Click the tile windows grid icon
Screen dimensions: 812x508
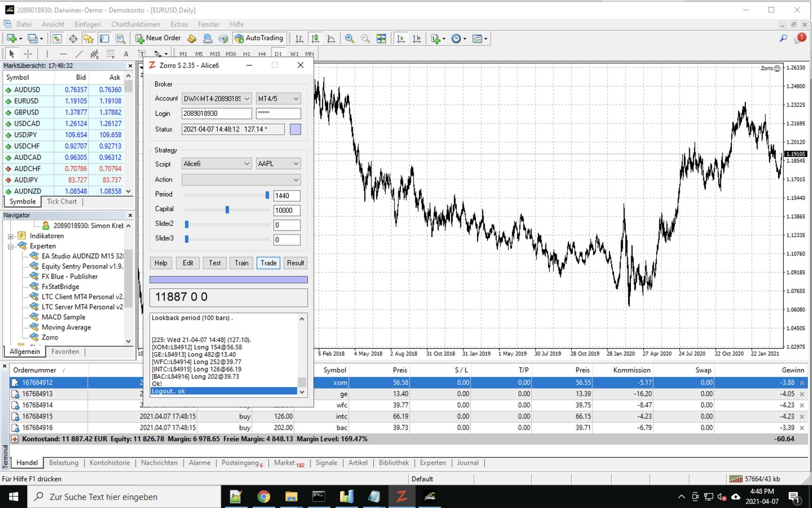381,39
